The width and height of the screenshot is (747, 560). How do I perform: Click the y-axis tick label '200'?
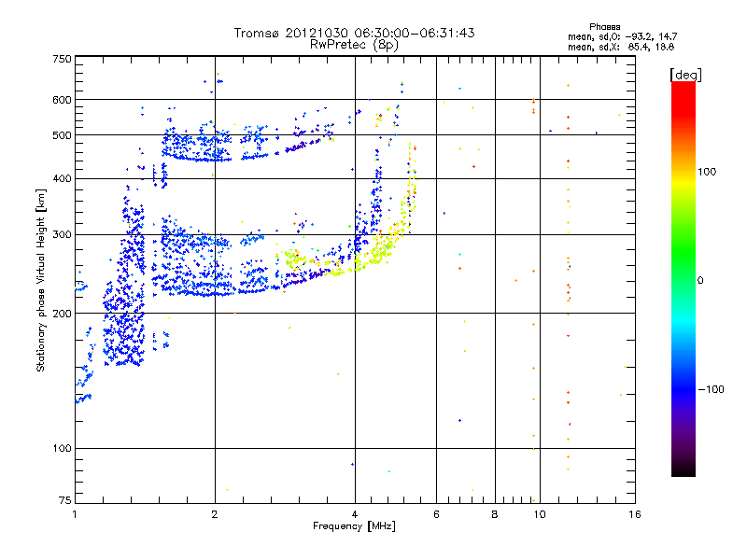pyautogui.click(x=62, y=314)
